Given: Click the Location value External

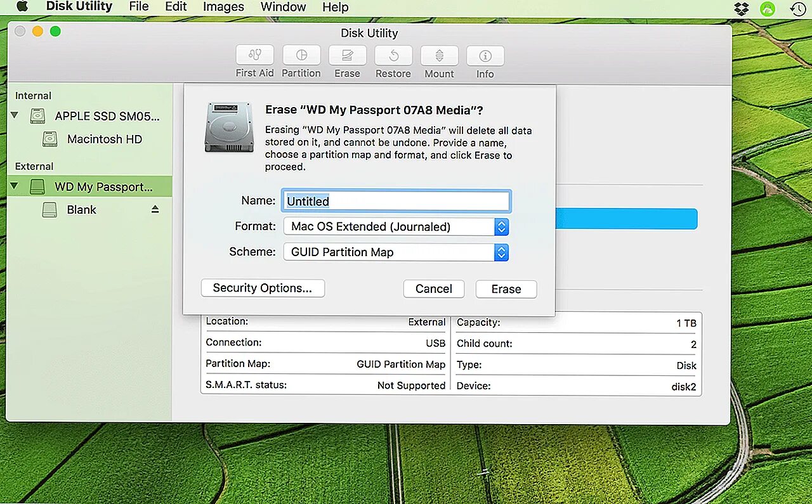Looking at the screenshot, I should (427, 322).
